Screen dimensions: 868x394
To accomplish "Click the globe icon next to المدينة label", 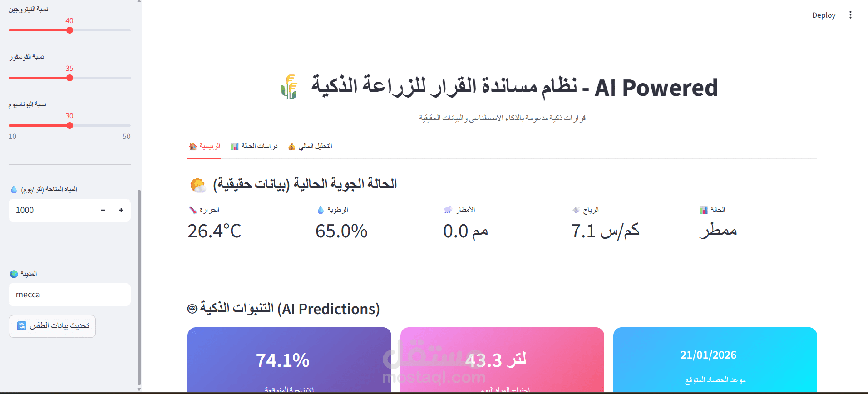I will [x=13, y=273].
